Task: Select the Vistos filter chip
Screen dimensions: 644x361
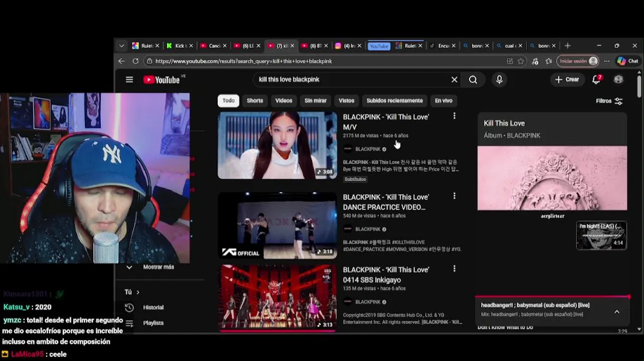Action: point(346,100)
